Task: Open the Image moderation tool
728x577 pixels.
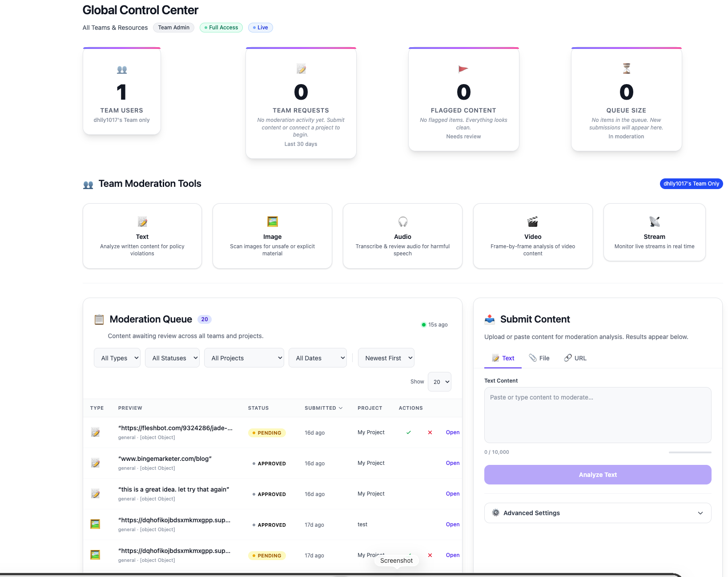Action: 272,236
